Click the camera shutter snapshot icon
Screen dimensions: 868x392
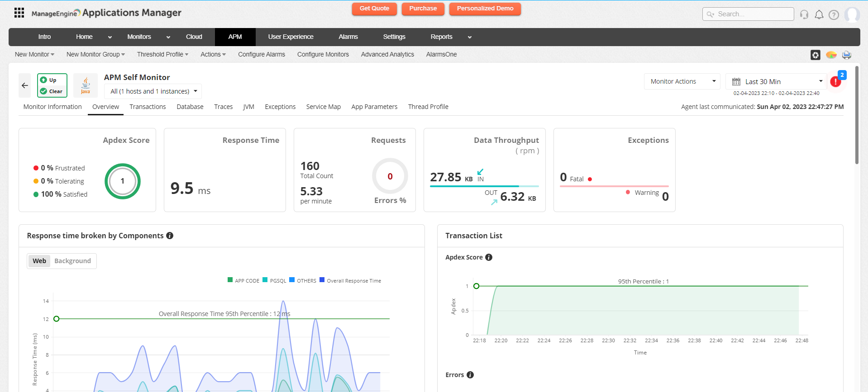[815, 55]
